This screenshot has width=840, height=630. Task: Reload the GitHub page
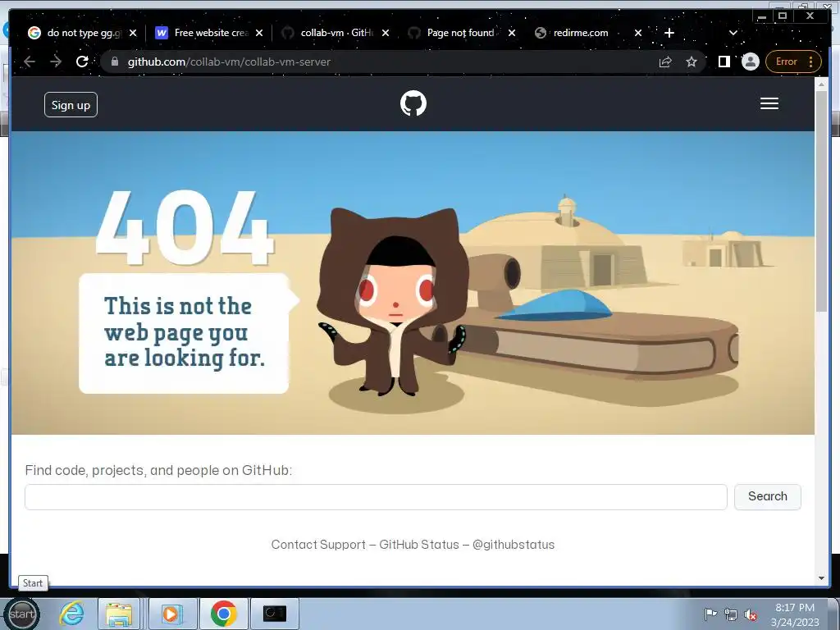coord(82,62)
